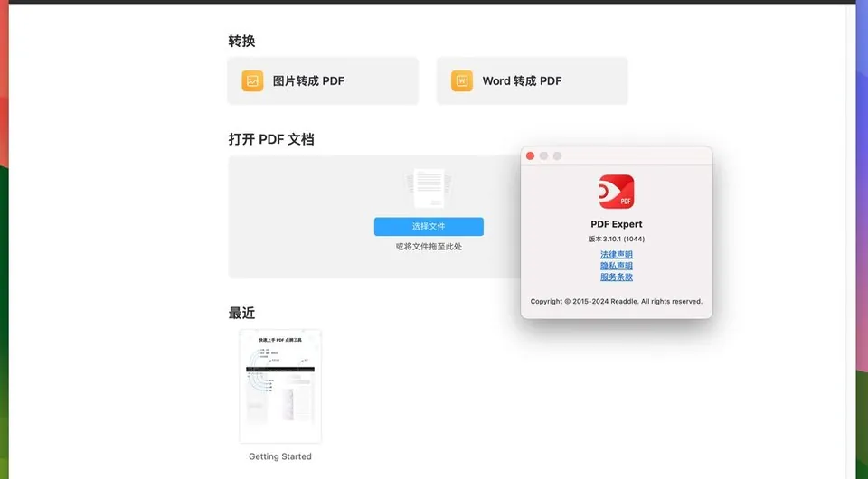Click the 转换 section heading
The image size is (868, 479).
pos(242,41)
